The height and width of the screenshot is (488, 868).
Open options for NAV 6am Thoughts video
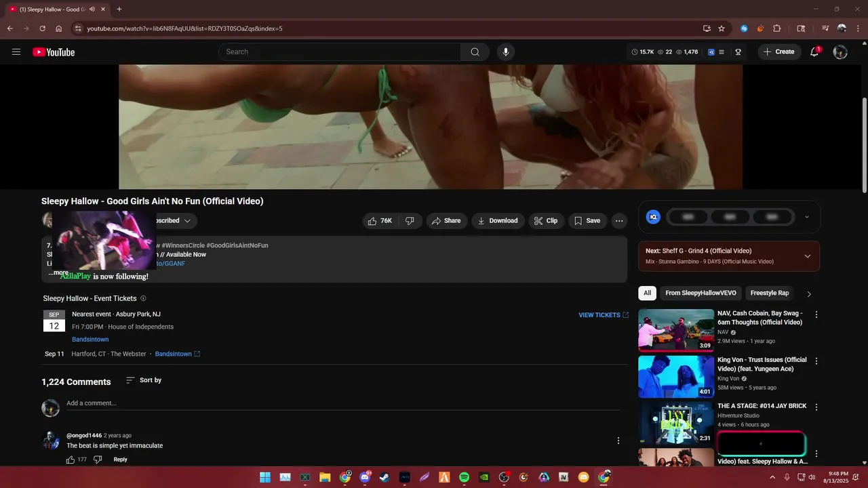[816, 314]
